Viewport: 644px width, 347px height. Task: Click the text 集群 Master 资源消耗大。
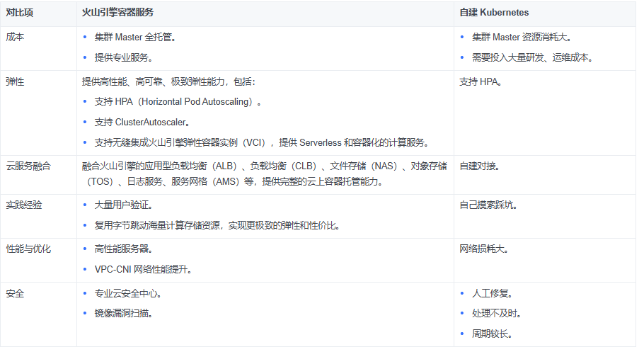click(x=522, y=38)
